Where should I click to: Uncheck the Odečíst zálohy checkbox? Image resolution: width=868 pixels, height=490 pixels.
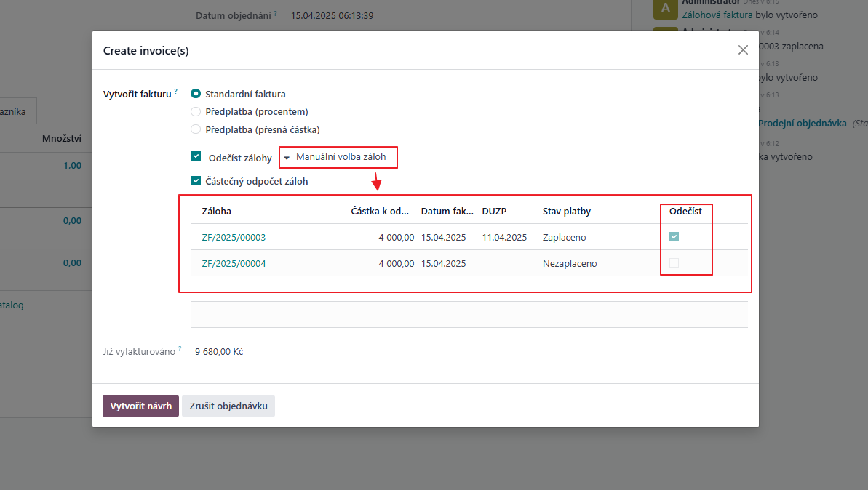coord(196,157)
